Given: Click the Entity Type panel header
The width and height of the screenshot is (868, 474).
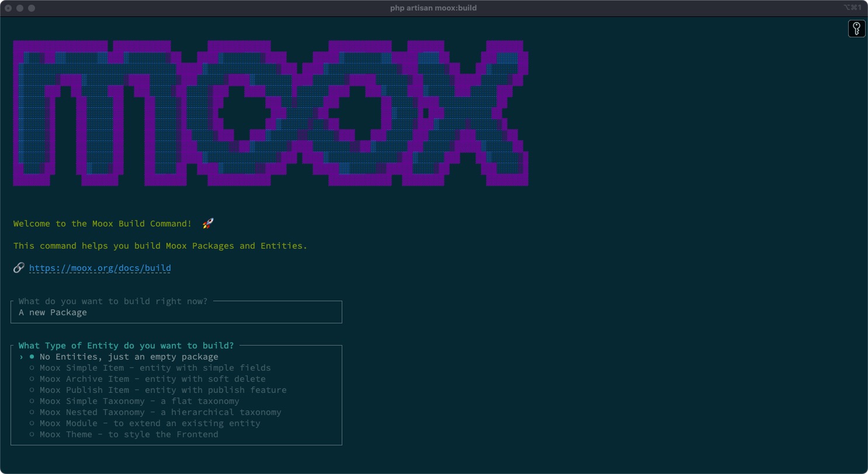Looking at the screenshot, I should pos(126,345).
